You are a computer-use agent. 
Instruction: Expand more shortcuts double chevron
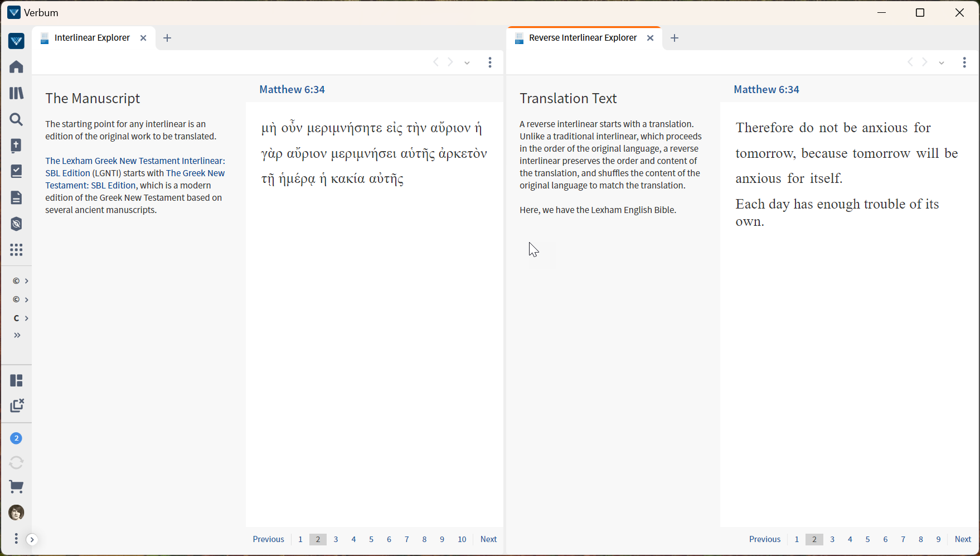[17, 335]
